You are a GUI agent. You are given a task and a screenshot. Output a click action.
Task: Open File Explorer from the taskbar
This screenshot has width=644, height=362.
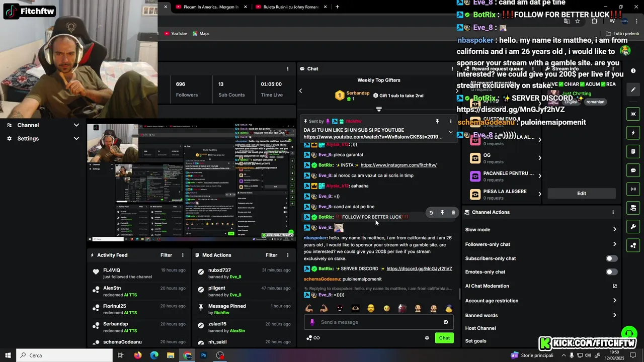click(171, 355)
